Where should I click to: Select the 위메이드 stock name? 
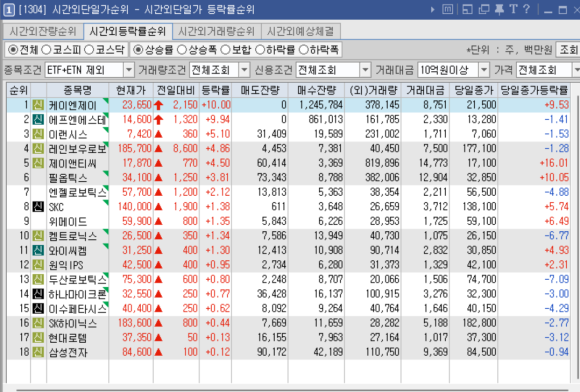68,222
